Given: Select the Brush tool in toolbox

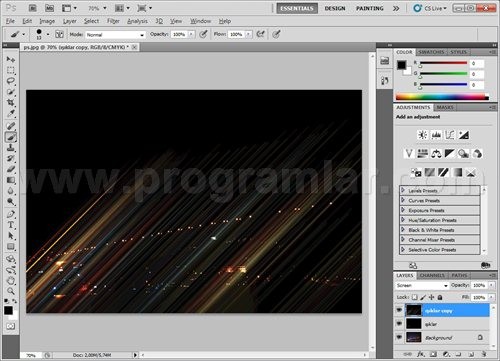Looking at the screenshot, I should [x=11, y=137].
